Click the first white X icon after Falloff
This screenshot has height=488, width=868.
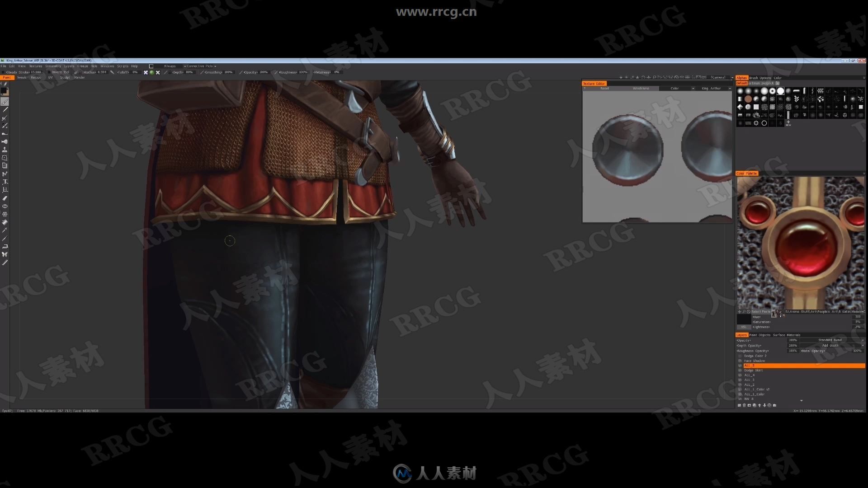pos(146,72)
